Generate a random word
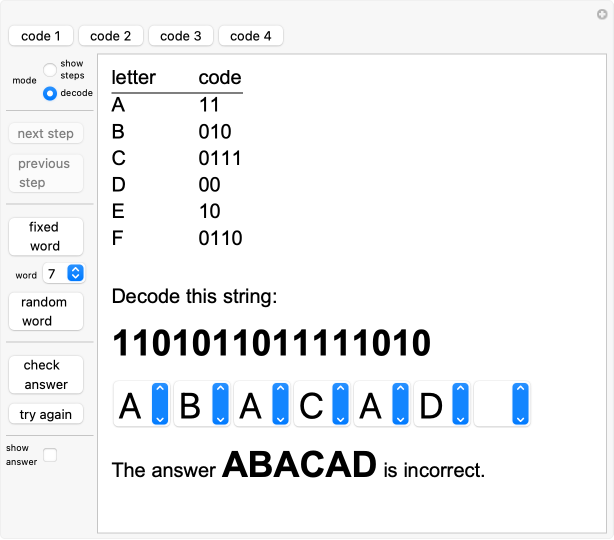 (45, 311)
